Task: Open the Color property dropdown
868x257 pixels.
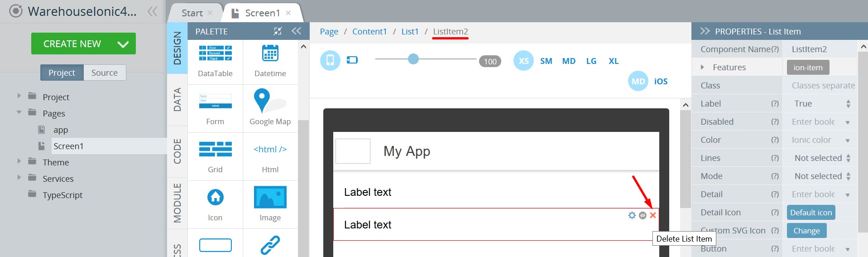Action: (820, 140)
